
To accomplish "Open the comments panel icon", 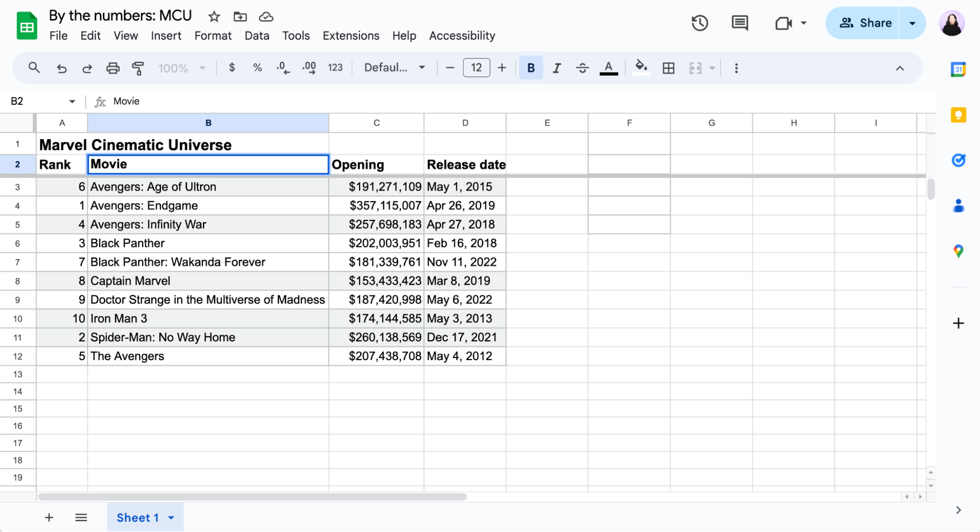I will (x=740, y=23).
